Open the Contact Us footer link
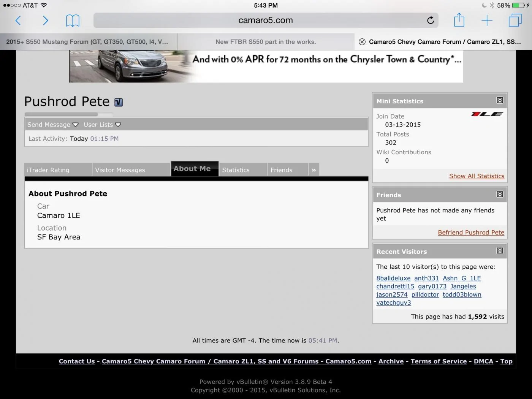The image size is (532, 399). point(77,361)
